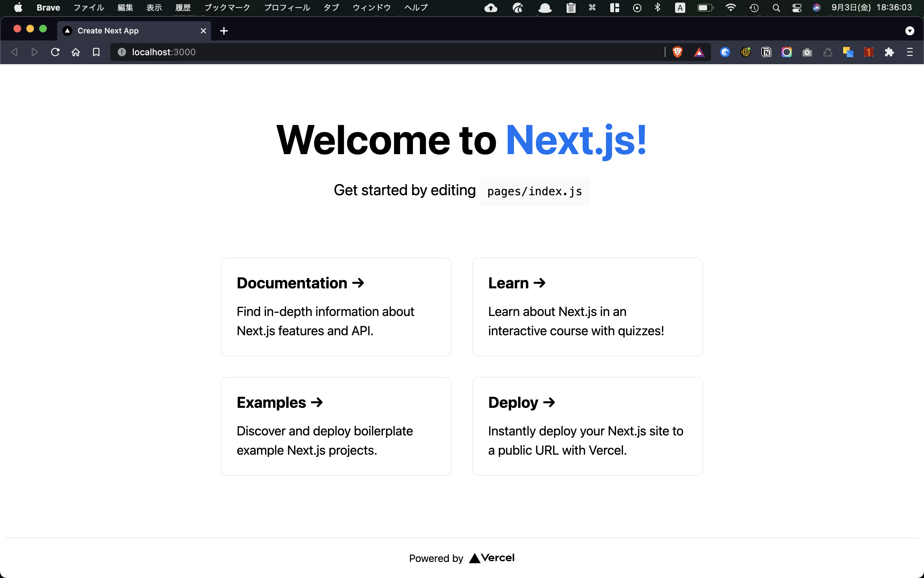Open the ヘルプ menu
Viewport: 924px width, 578px height.
(416, 8)
